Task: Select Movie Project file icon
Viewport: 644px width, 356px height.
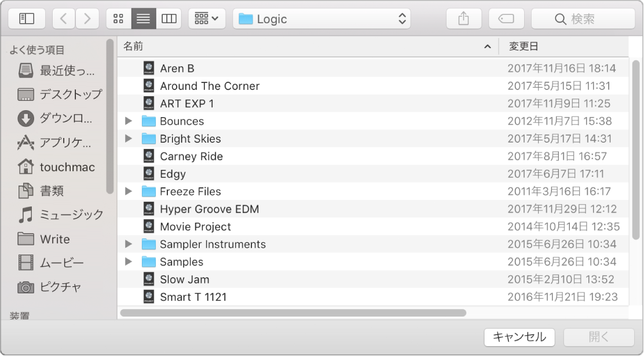Action: pyautogui.click(x=149, y=227)
